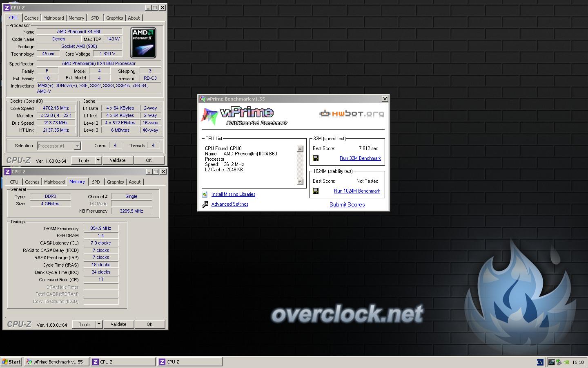Click the AMD Phenom II logo image
Screen dimensions: 588x368
(x=143, y=43)
